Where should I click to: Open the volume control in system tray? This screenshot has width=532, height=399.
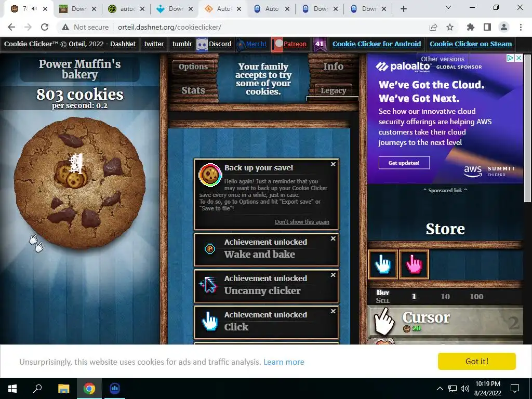465,389
